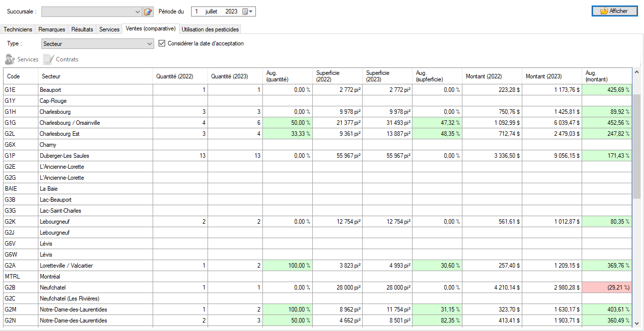Sort by Aug. (montant) column header
This screenshot has height=331, width=644.
point(607,76)
